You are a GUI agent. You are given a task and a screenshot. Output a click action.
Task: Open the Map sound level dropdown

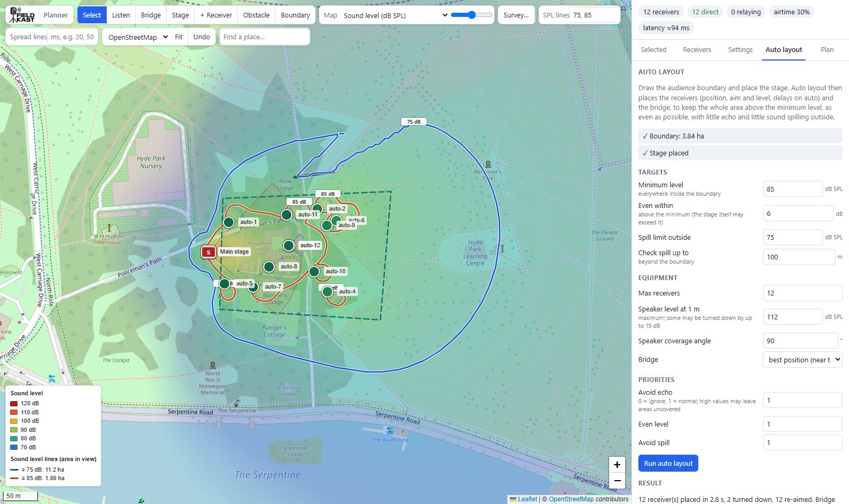click(x=395, y=15)
